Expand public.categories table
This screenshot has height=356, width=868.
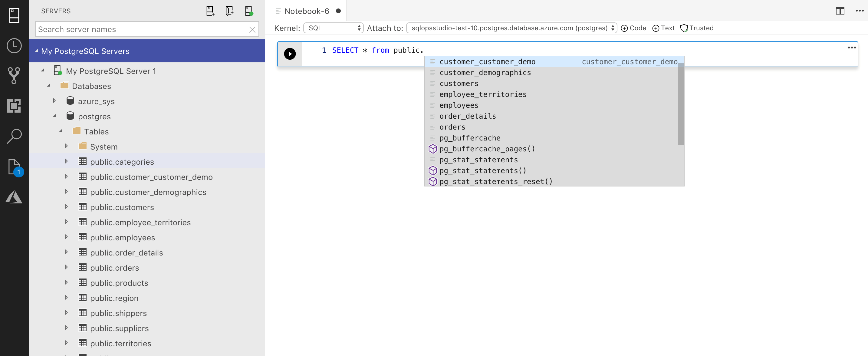point(67,161)
